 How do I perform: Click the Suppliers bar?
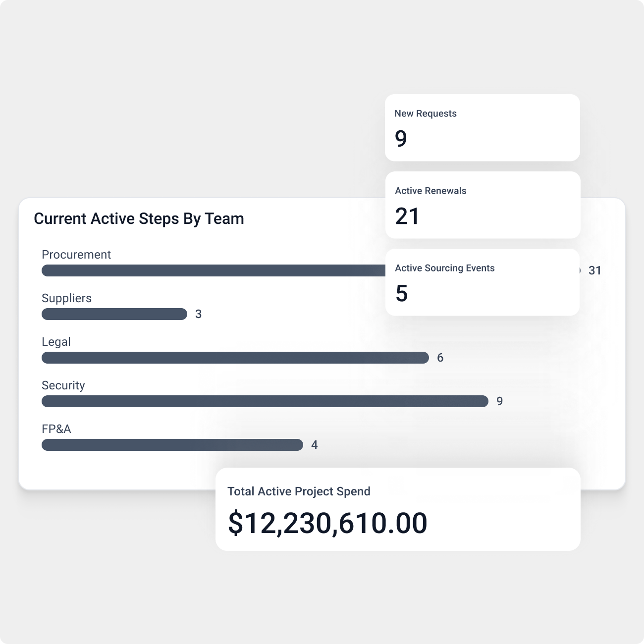click(x=114, y=314)
